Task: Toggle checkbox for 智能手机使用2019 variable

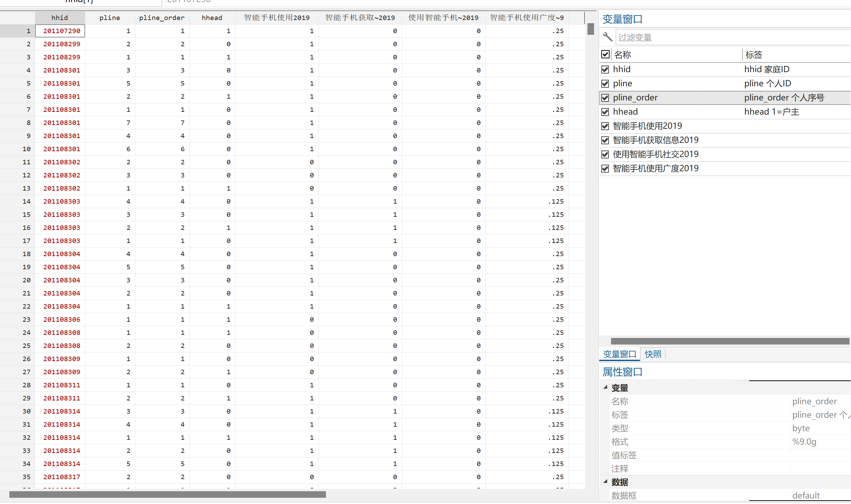Action: click(605, 126)
